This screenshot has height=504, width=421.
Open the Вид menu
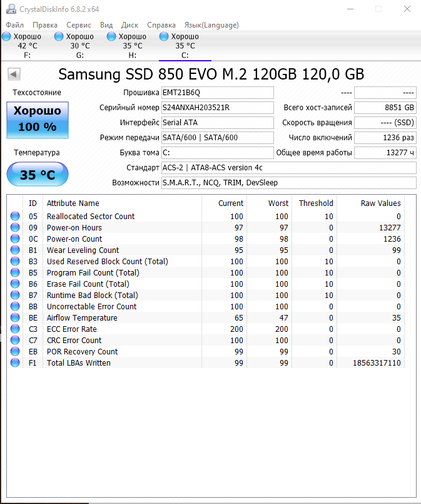coord(106,25)
